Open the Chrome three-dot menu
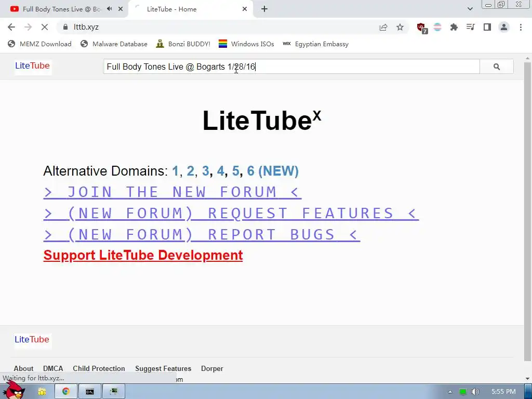Screen dimensions: 532x399 tap(521, 27)
